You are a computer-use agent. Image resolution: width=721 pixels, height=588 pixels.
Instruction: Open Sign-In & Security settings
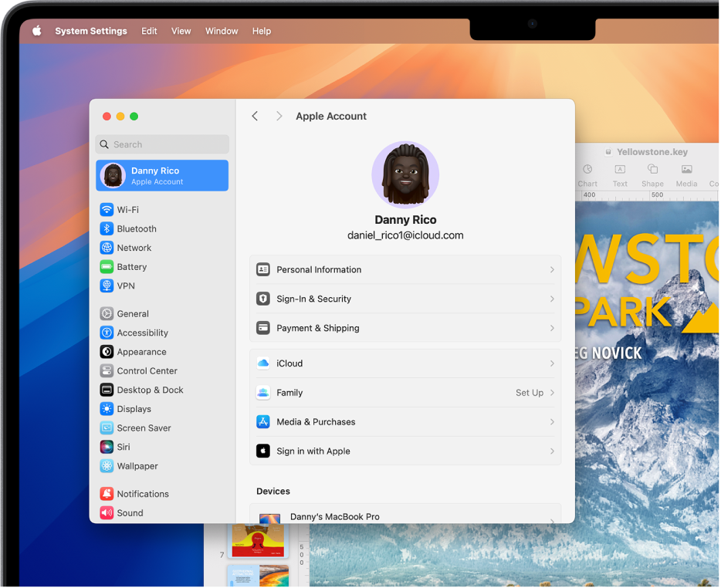(405, 299)
